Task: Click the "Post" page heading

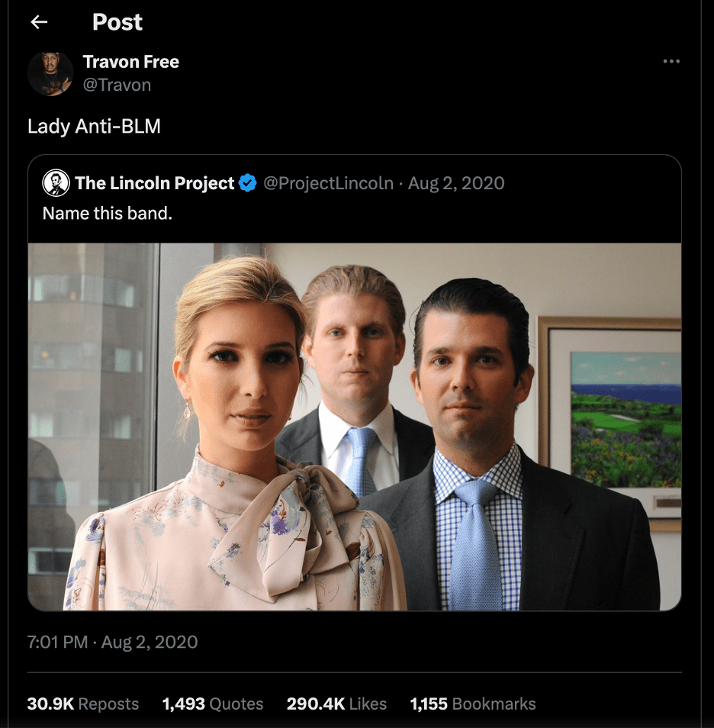Action: click(117, 23)
